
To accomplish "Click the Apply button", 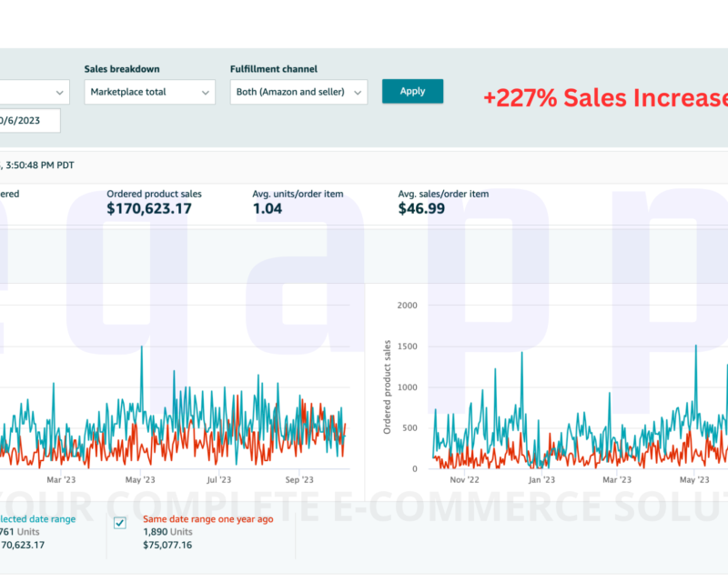I will (x=412, y=91).
